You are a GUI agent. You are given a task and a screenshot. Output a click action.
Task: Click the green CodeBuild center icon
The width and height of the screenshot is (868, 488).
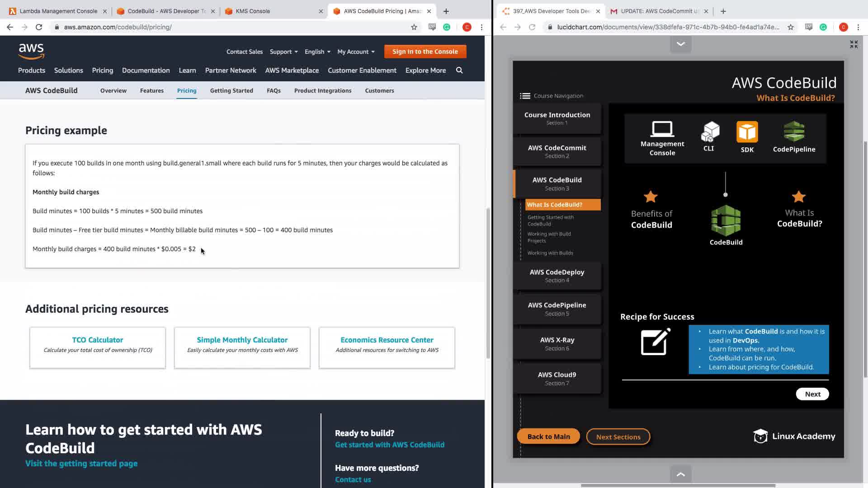726,221
